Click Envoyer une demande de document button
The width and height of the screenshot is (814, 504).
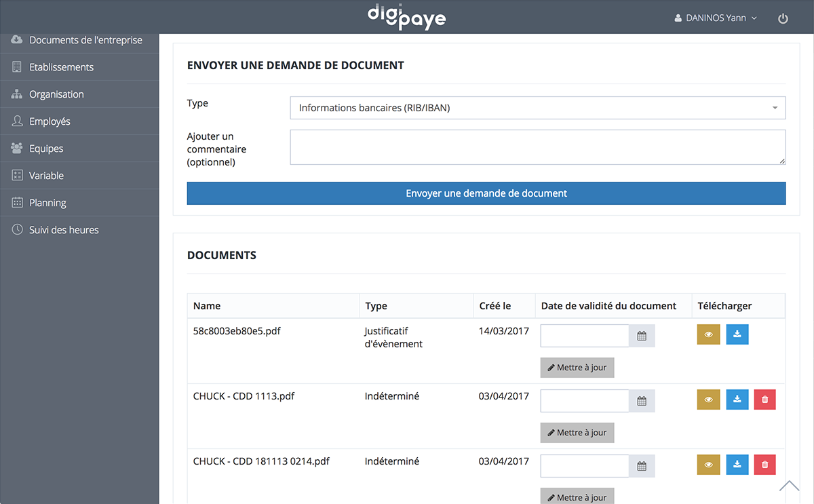pyautogui.click(x=486, y=193)
